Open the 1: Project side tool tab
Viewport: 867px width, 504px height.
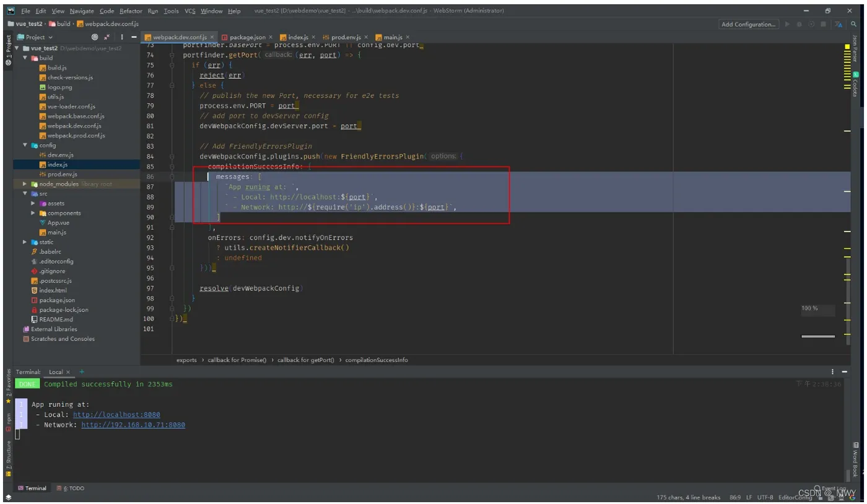click(9, 50)
